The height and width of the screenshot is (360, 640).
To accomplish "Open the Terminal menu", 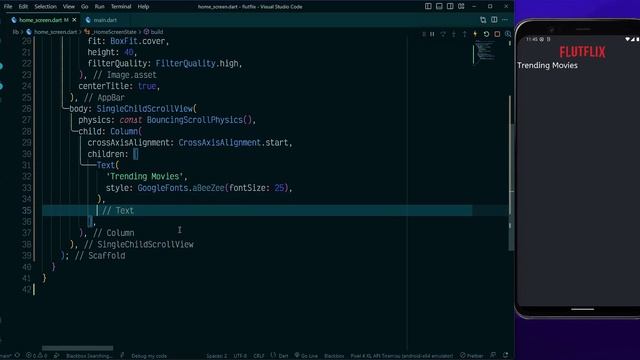I will pos(121,7).
